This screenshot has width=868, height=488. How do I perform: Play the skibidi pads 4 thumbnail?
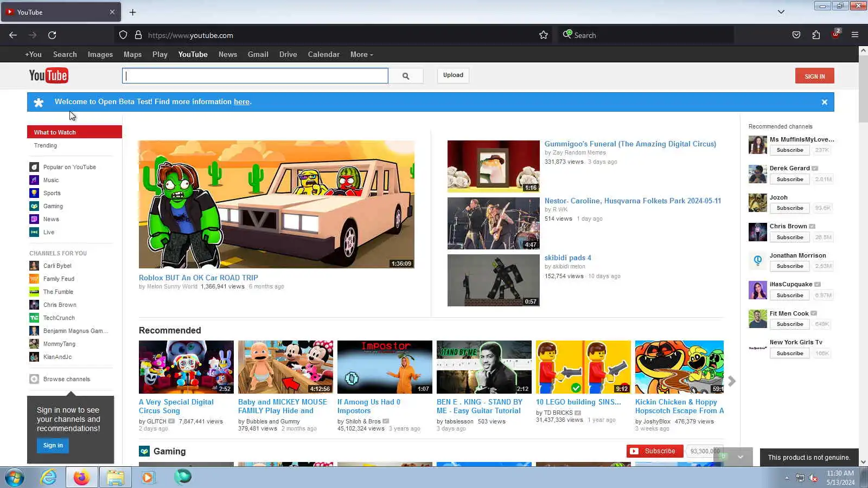(x=494, y=280)
